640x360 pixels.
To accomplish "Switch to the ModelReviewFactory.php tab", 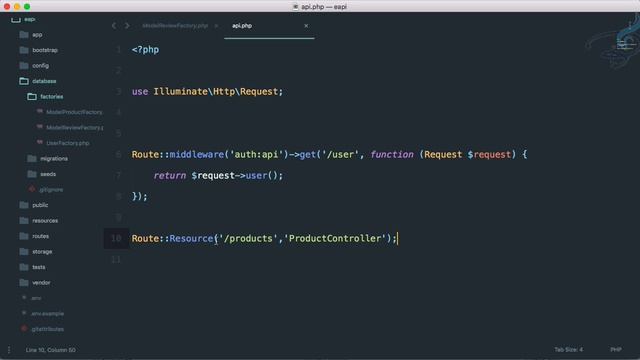I will [x=175, y=26].
